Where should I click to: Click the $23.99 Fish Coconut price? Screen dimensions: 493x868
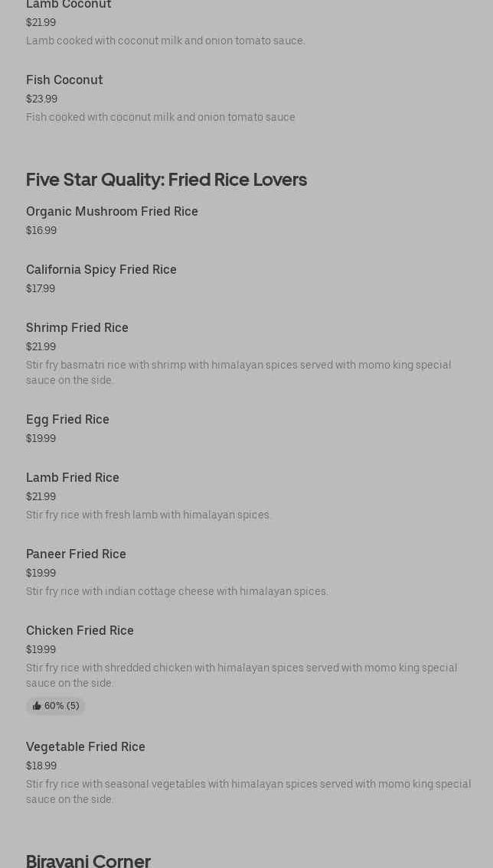(x=41, y=99)
